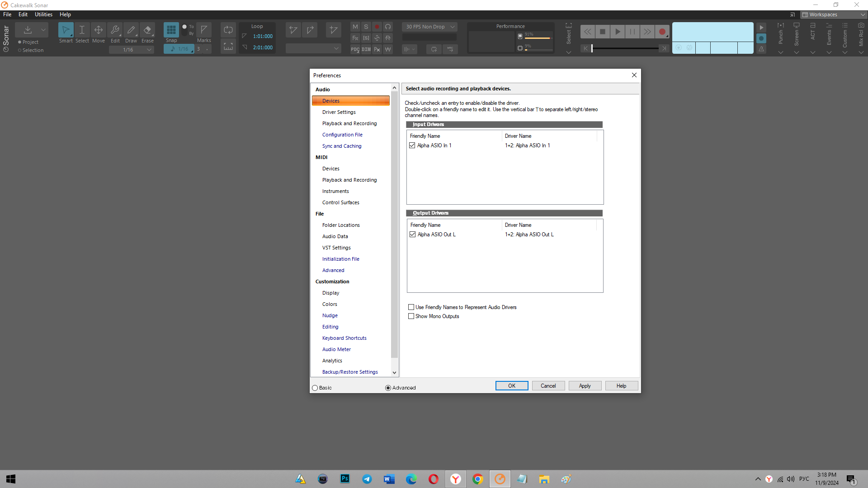Open Keyboard Shortcuts preferences page
Screen dimensions: 868x488
tap(344, 338)
